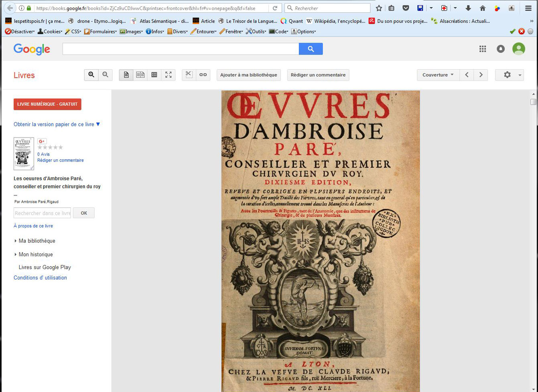Expand Ma bibliothèque section
Viewport: 538px width, 392px height.
[37, 241]
